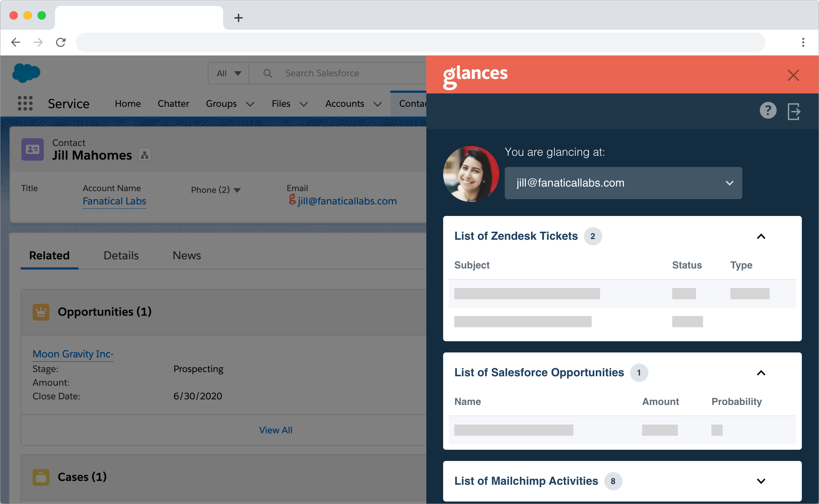Open the Moon Gravity Inc- opportunity
This screenshot has width=819, height=504.
pyautogui.click(x=73, y=354)
